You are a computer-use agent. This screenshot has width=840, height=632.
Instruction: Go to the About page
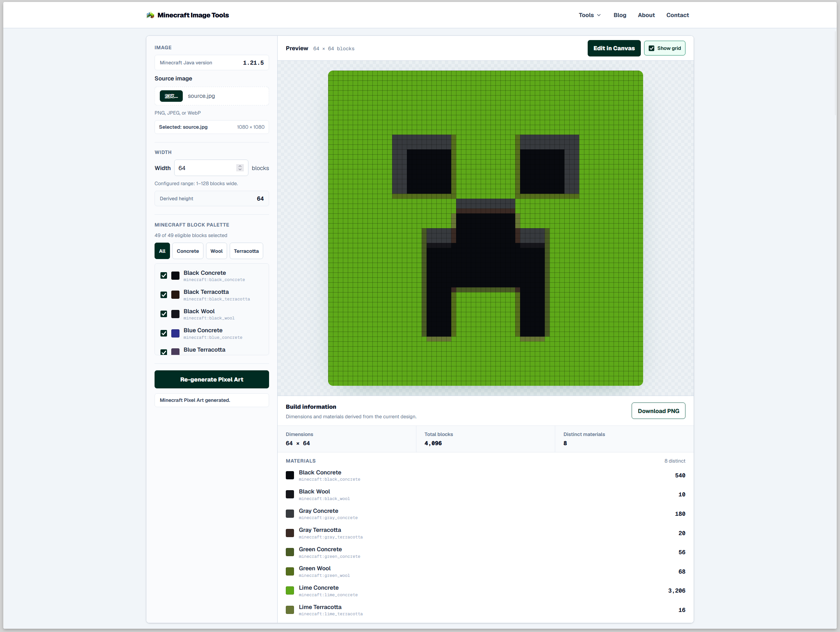point(646,15)
